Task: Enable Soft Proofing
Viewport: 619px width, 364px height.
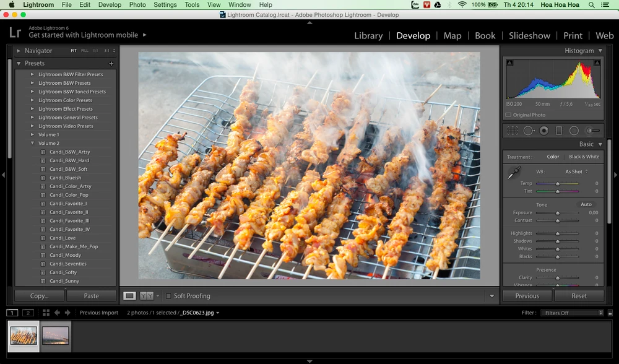Action: (x=168, y=296)
